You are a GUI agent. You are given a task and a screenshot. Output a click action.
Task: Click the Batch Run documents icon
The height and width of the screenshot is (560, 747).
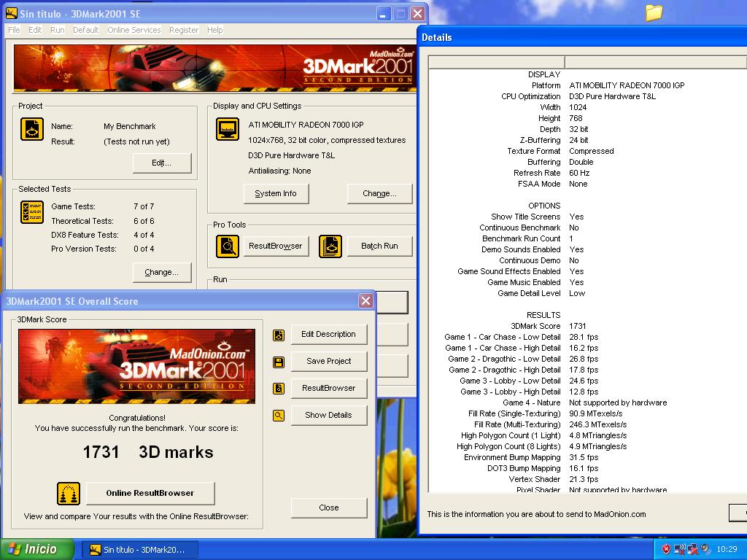[x=330, y=246]
